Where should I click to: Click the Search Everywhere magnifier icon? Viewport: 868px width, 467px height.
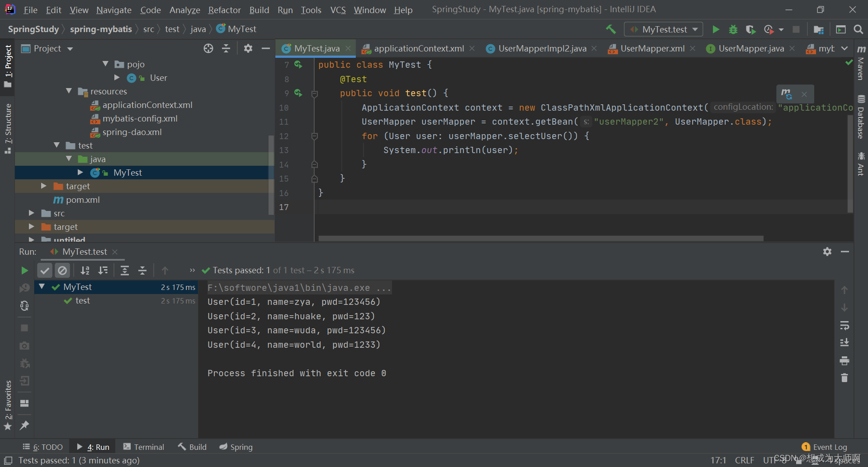[858, 29]
